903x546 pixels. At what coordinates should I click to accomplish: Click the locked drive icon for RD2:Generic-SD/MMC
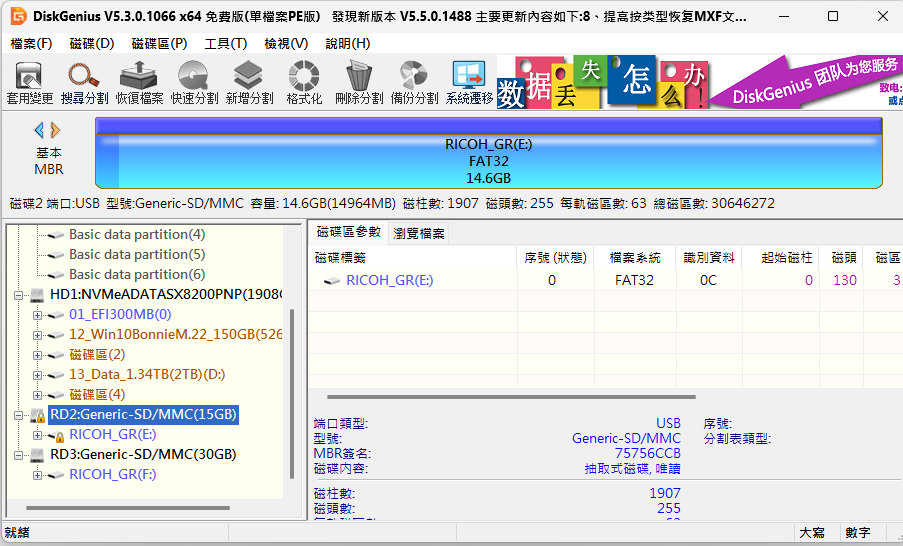[x=37, y=415]
